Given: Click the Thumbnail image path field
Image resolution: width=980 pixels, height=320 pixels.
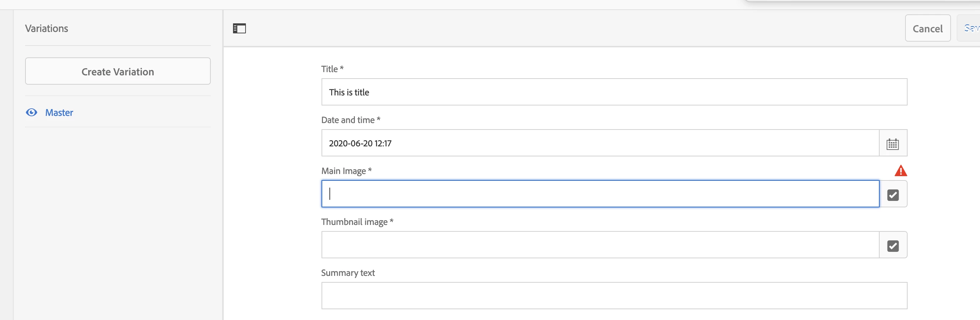Looking at the screenshot, I should [x=600, y=245].
